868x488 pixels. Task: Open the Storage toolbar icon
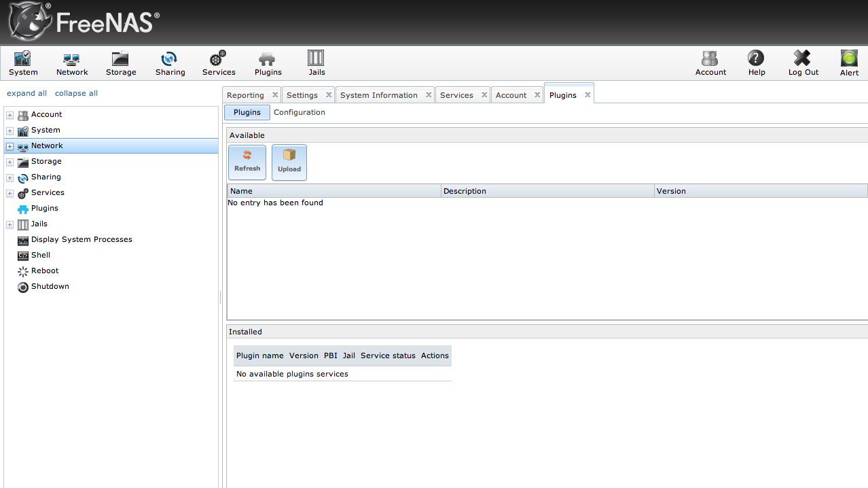pyautogui.click(x=121, y=63)
